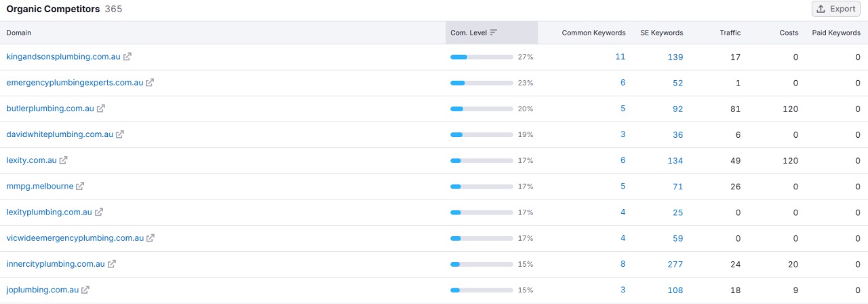Click the Domain column header

point(19,33)
